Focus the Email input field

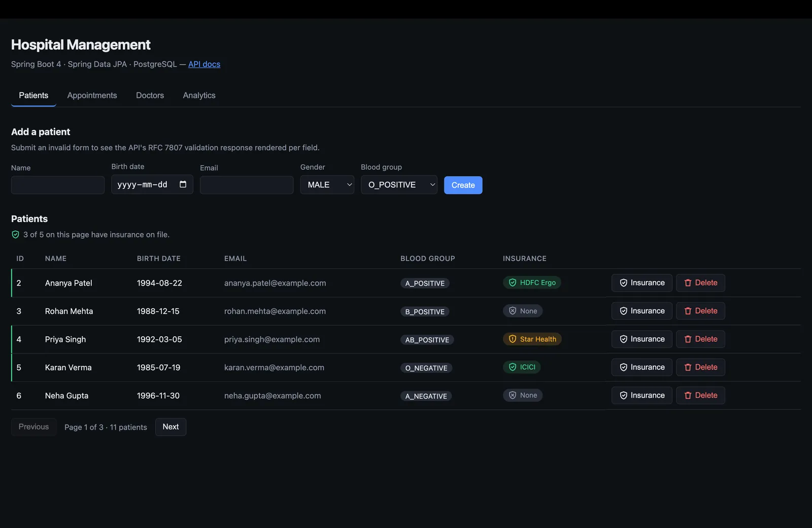click(x=247, y=185)
